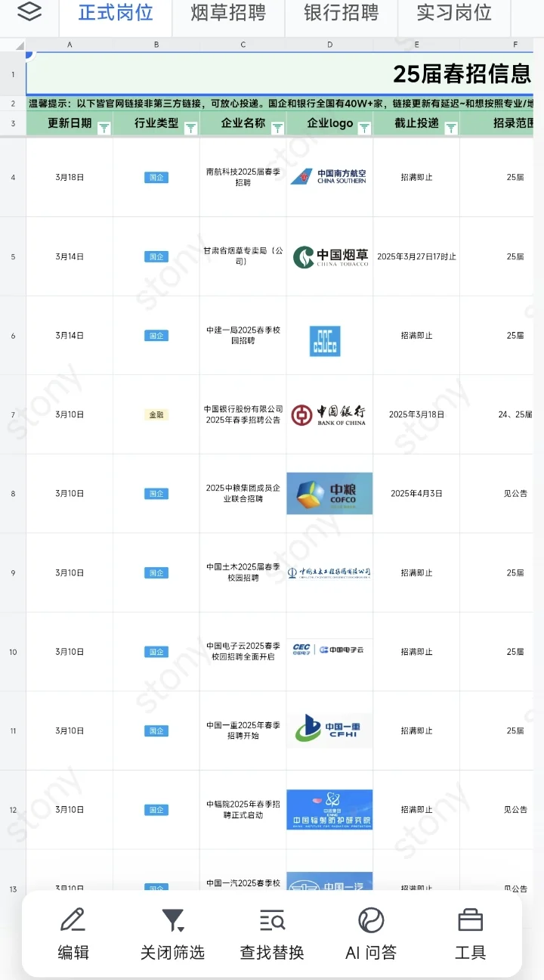Click the 温馨提示 notice row
544x980 pixels.
280,103
